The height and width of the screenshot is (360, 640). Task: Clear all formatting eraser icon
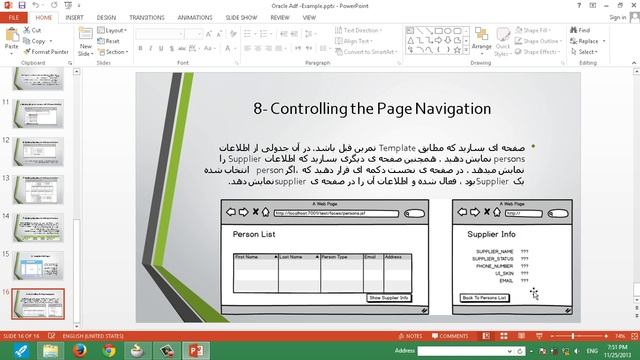233,34
